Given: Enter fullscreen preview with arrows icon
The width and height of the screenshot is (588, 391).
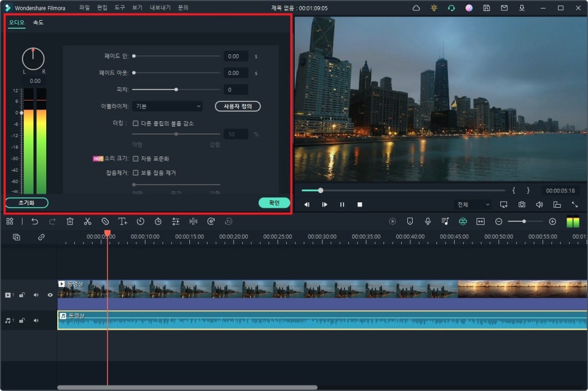Looking at the screenshot, I should (575, 205).
